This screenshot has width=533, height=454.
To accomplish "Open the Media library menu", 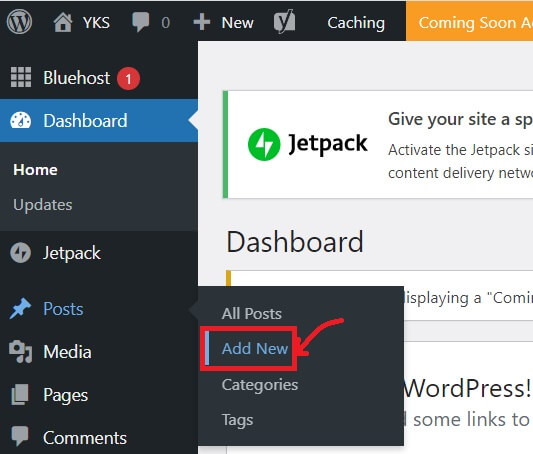I will pos(67,352).
